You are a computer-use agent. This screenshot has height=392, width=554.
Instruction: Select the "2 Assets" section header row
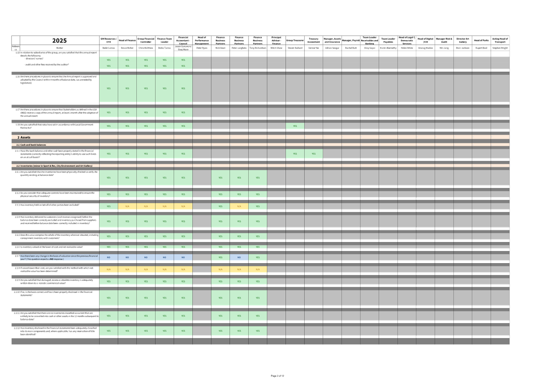pyautogui.click(x=24, y=138)
